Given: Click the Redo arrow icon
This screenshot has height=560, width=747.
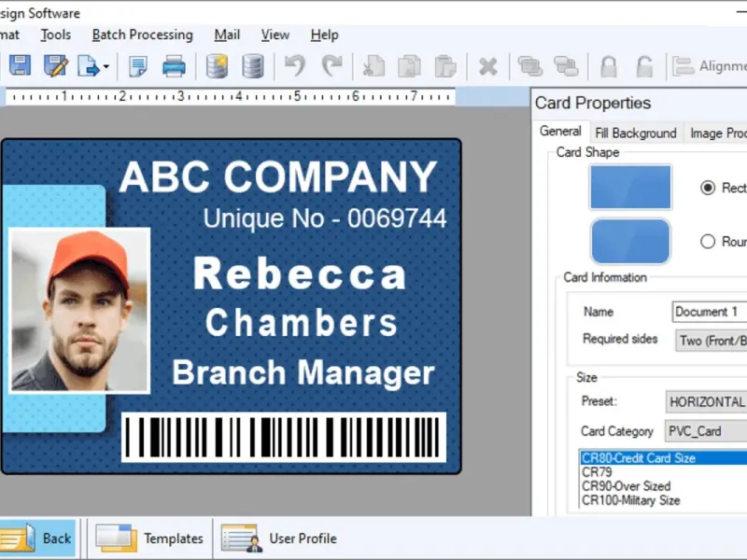Looking at the screenshot, I should [x=332, y=65].
